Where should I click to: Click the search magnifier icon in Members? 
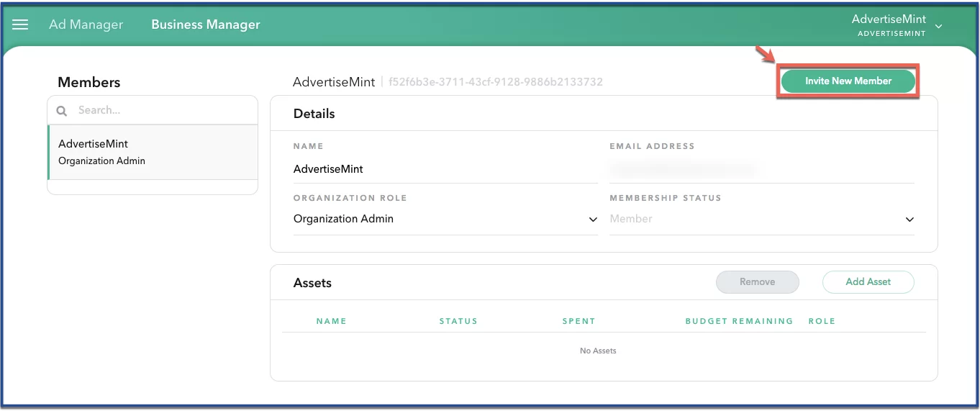[62, 111]
